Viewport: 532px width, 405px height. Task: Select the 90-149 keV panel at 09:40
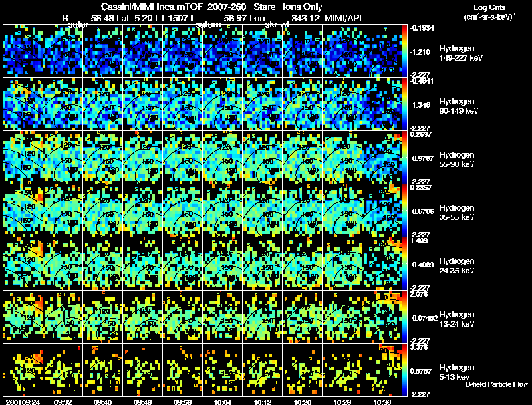(103, 104)
